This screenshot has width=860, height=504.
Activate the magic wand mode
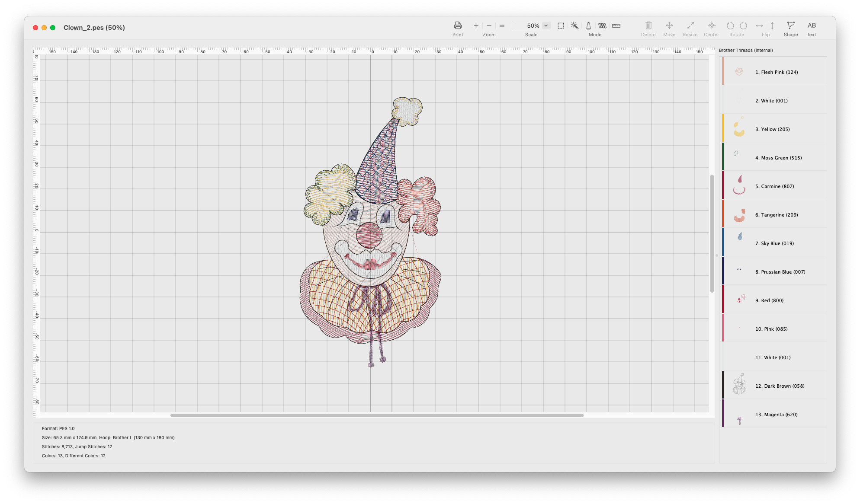[x=574, y=26]
